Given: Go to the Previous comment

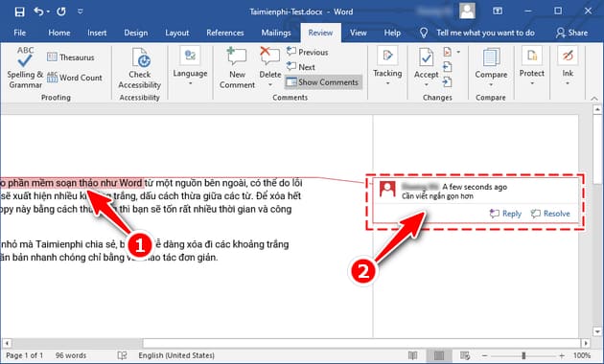Looking at the screenshot, I should coord(308,52).
